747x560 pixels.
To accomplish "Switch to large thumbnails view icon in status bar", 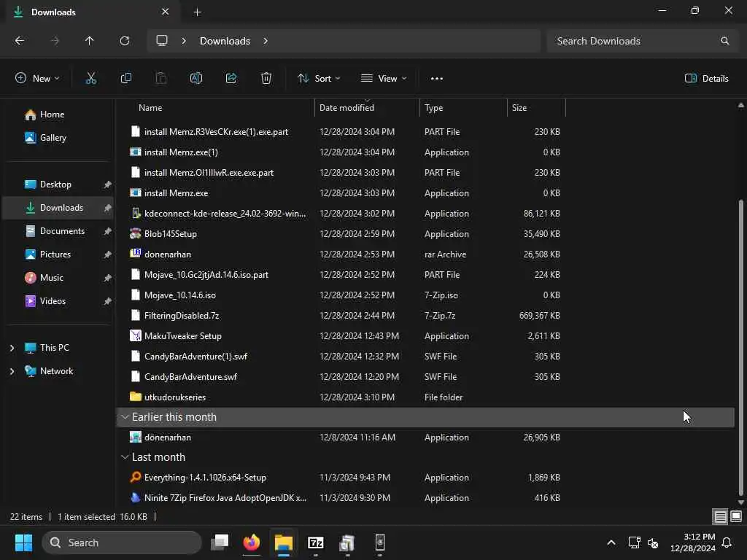I will [x=736, y=516].
